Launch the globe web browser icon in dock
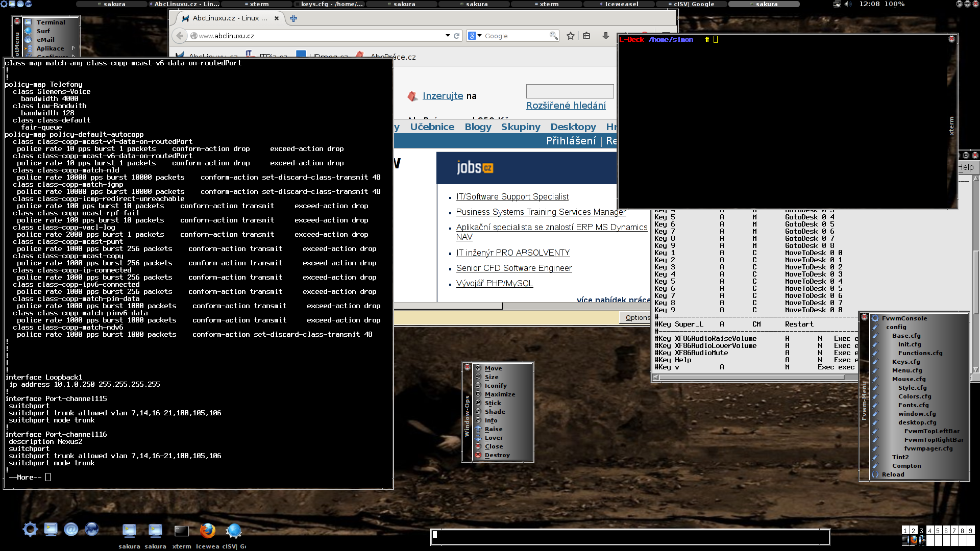Viewport: 980px width, 551px height. click(x=92, y=530)
